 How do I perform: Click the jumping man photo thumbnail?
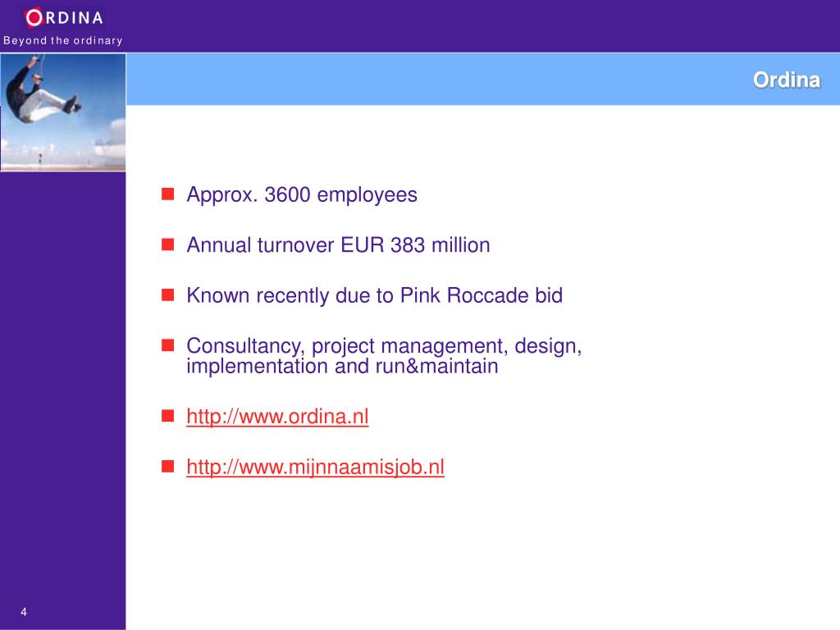point(63,112)
